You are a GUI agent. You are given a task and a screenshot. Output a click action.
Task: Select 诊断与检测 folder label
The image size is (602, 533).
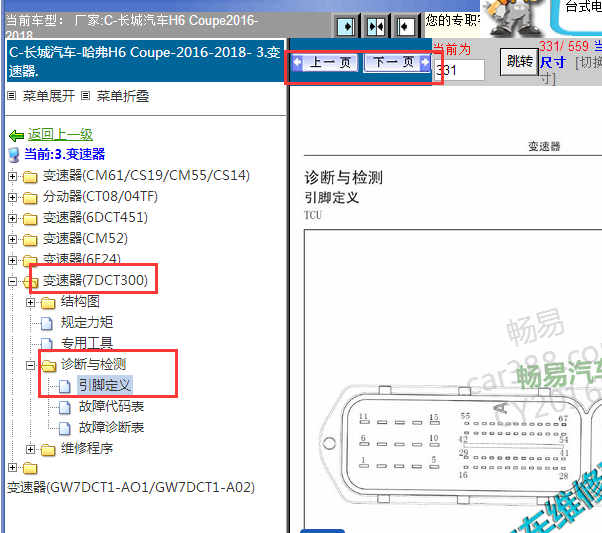(93, 364)
